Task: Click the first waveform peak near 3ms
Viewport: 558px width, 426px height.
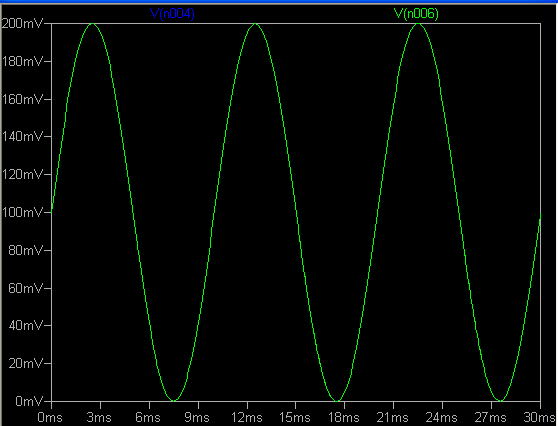Action: 93,24
